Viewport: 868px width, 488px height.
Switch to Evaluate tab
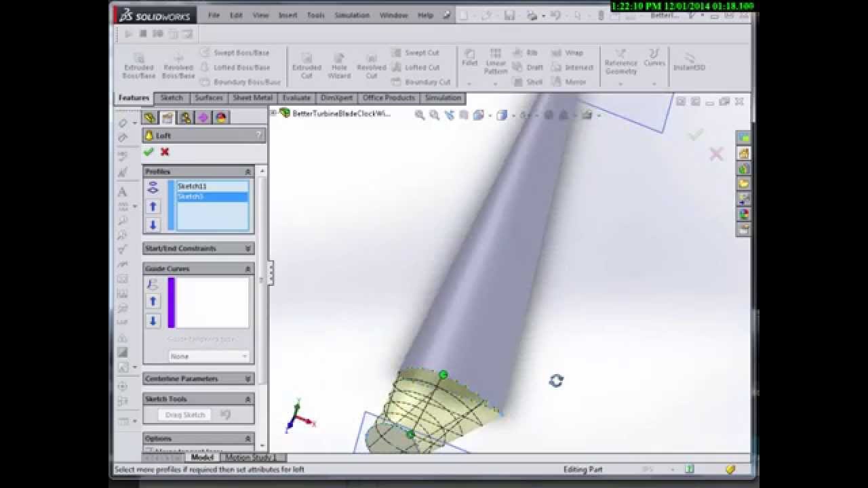point(296,98)
